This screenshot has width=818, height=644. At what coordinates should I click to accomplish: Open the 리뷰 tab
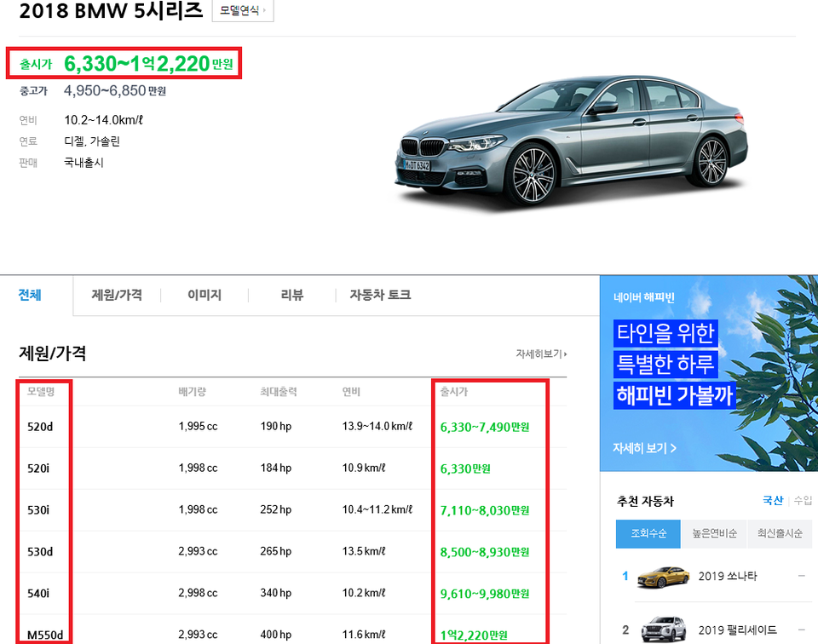292,295
